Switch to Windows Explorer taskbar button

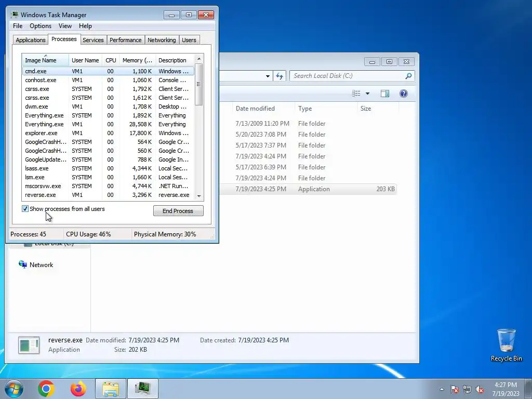point(111,389)
